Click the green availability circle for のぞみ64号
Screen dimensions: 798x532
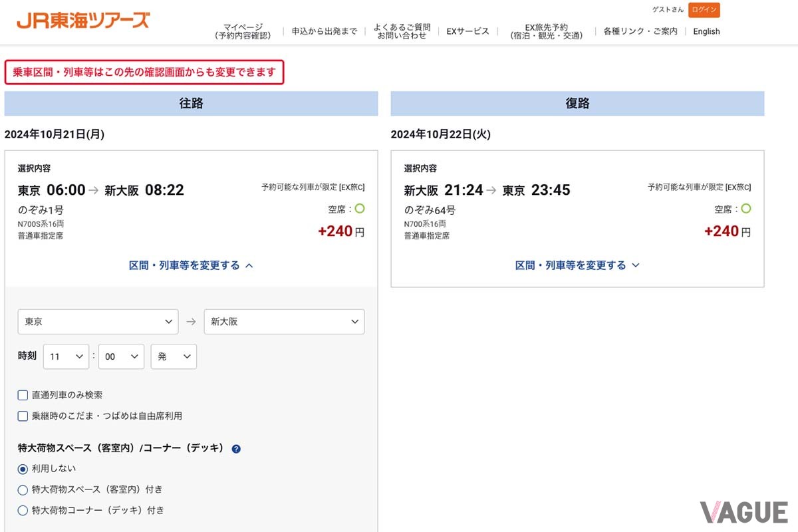(746, 209)
